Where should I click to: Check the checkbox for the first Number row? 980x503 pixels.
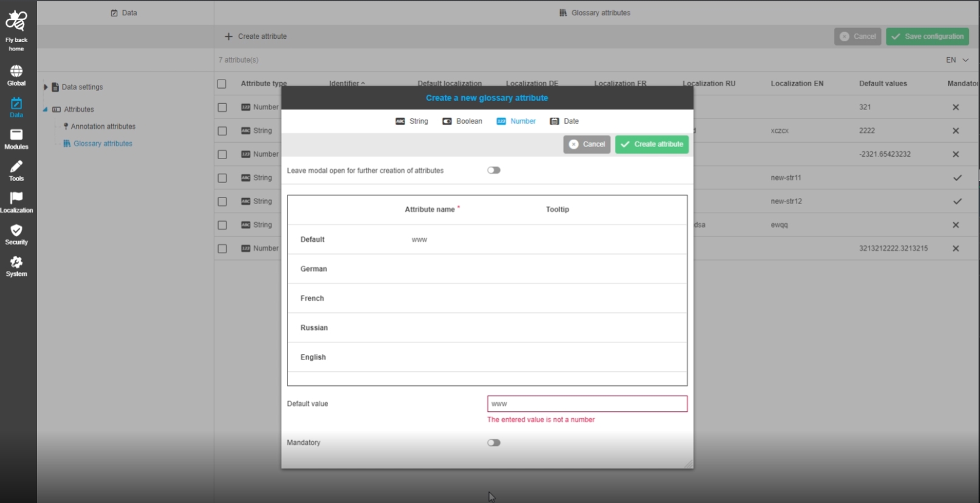pos(222,108)
